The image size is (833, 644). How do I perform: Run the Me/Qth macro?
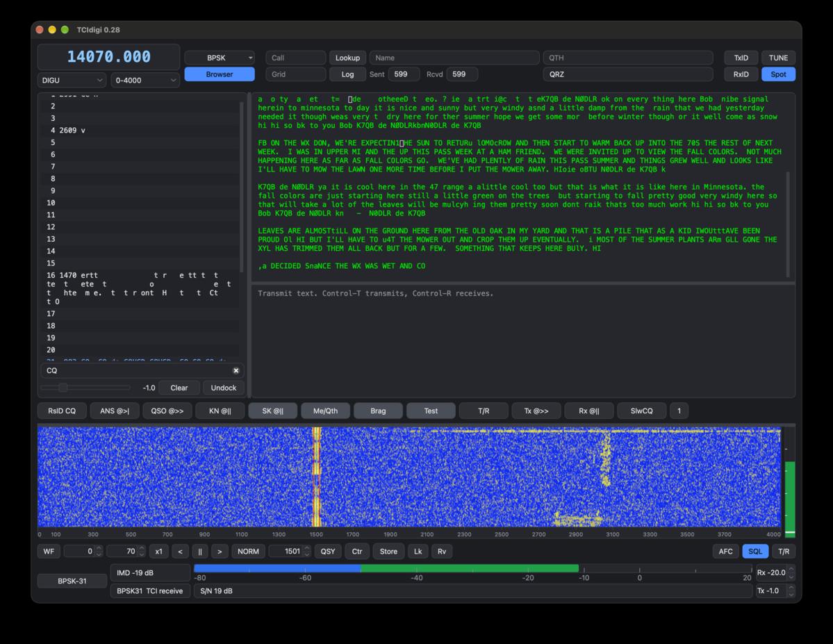[325, 411]
